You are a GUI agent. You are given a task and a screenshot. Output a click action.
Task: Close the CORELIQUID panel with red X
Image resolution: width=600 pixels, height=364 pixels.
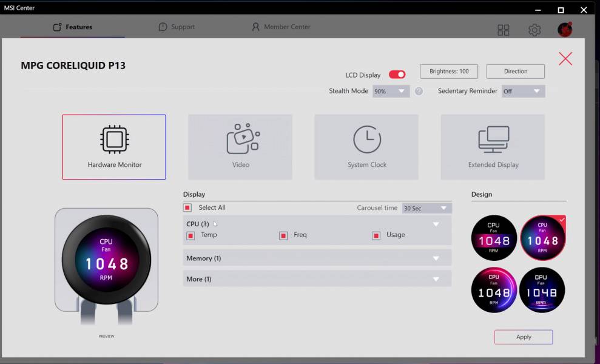pyautogui.click(x=565, y=58)
